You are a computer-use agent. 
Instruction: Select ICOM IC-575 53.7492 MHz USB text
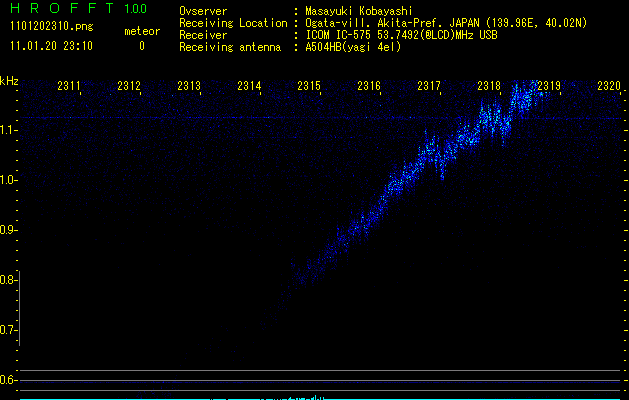[401, 35]
